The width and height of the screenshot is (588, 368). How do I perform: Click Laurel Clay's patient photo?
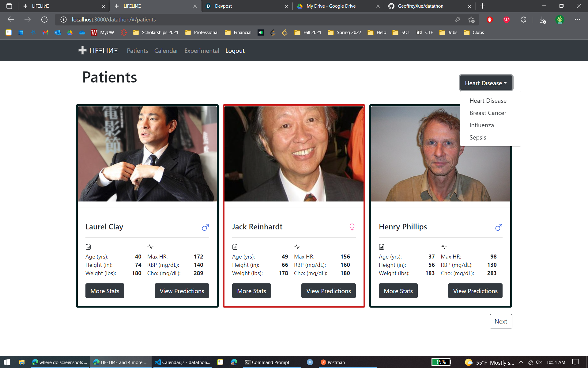point(147,154)
